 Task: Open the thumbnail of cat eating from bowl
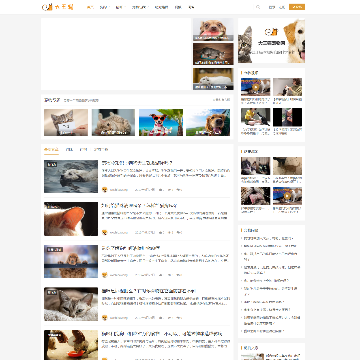pyautogui.click(x=213, y=54)
